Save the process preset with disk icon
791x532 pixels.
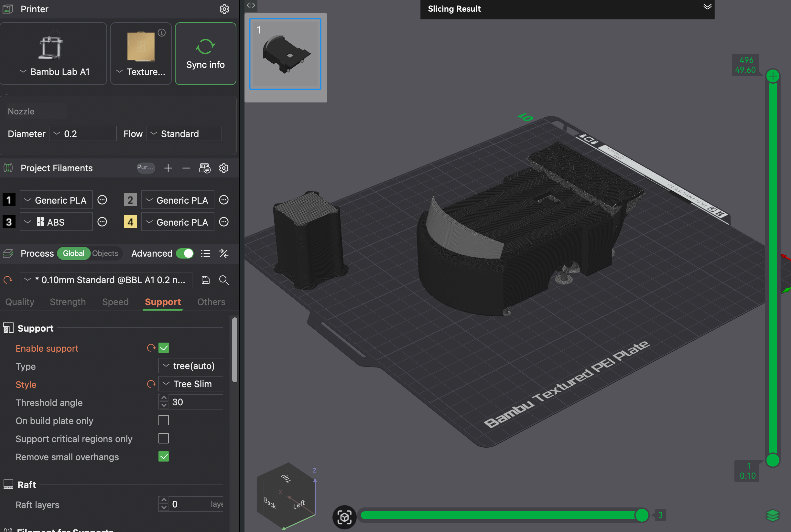pyautogui.click(x=205, y=280)
